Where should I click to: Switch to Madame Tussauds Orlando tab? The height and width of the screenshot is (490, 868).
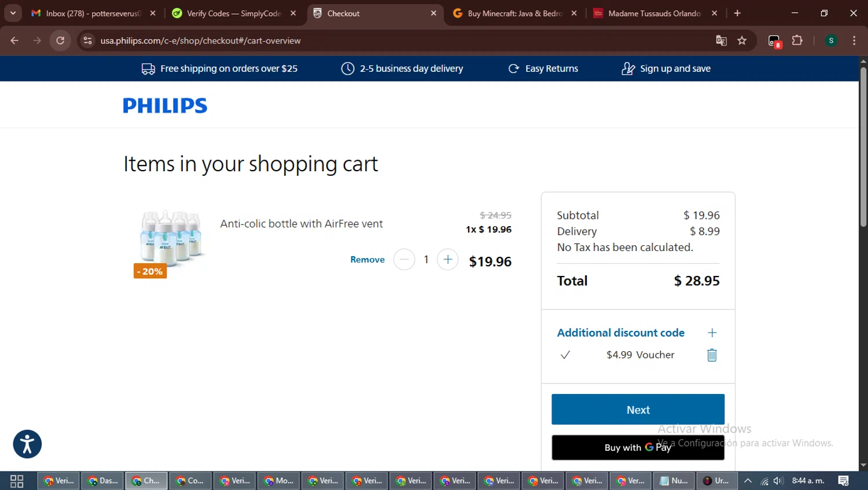[654, 13]
